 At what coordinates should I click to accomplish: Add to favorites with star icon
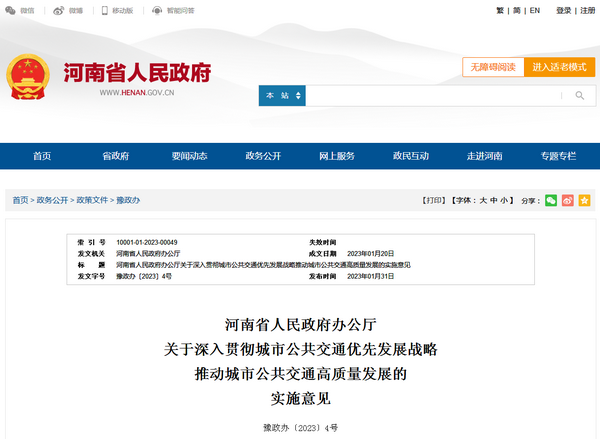pos(584,200)
